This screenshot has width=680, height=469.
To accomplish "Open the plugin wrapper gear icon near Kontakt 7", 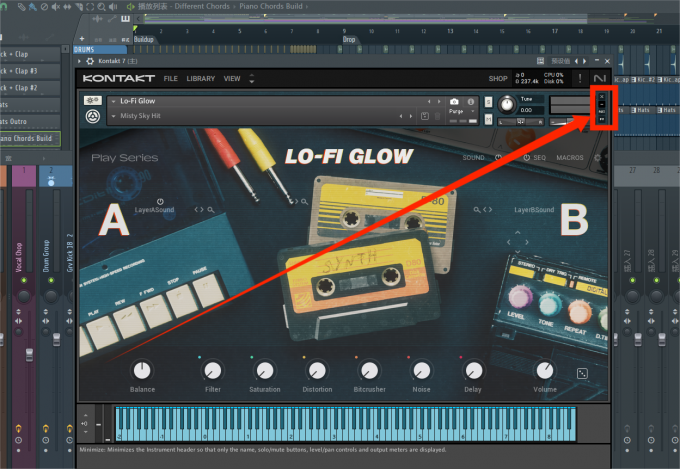I will click(x=90, y=61).
